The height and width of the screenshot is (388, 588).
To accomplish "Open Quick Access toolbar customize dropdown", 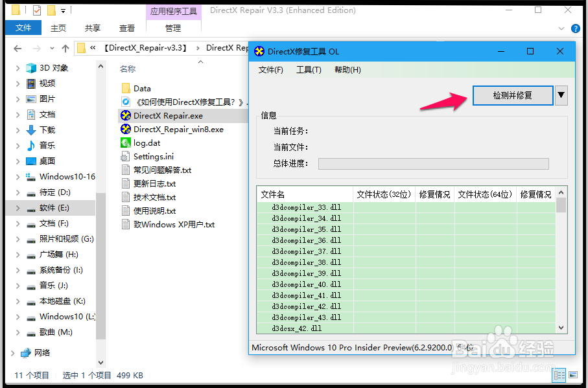I will [63, 11].
